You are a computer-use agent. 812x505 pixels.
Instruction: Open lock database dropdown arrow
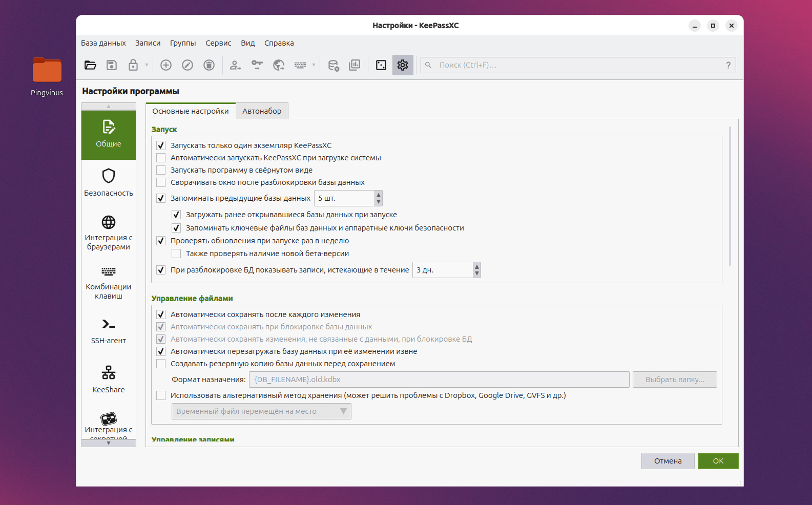pos(147,65)
